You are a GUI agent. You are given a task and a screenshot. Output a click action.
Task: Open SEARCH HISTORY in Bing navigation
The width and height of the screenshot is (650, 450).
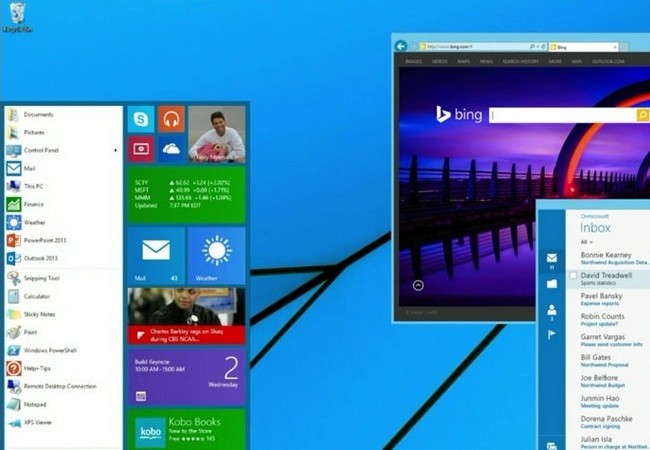pyautogui.click(x=521, y=61)
